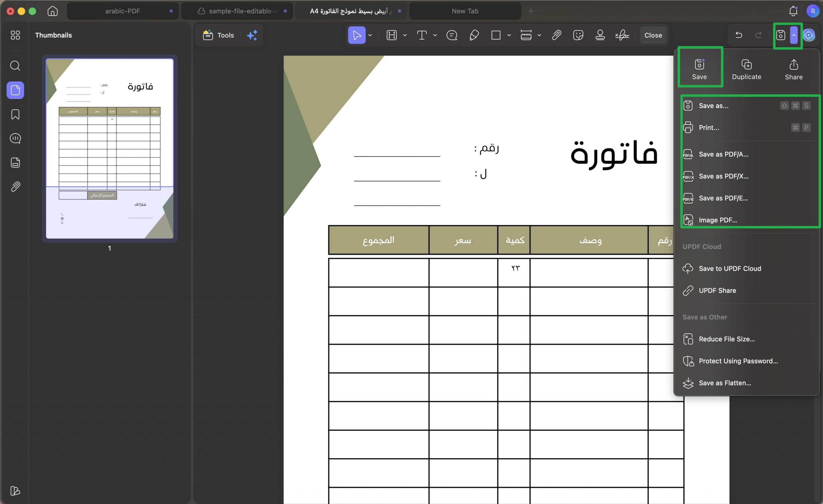Expand the text tool dropdown arrow
The width and height of the screenshot is (823, 504).
click(435, 35)
